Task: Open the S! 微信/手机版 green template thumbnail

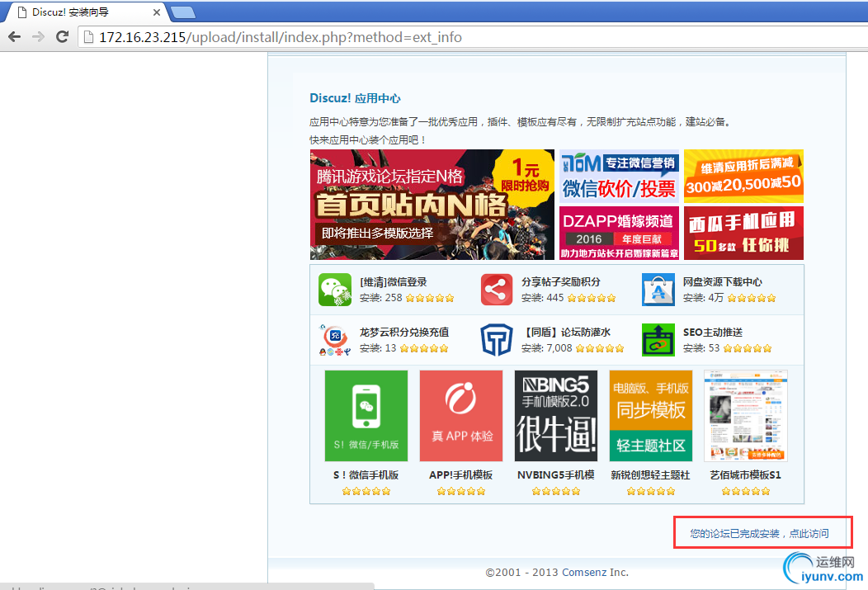Action: point(366,416)
